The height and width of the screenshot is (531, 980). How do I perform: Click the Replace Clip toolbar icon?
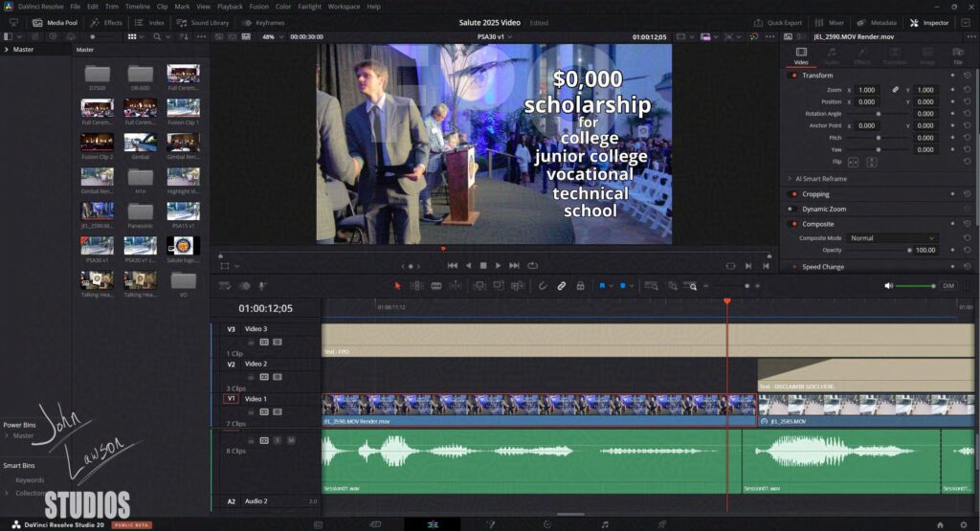pos(518,286)
